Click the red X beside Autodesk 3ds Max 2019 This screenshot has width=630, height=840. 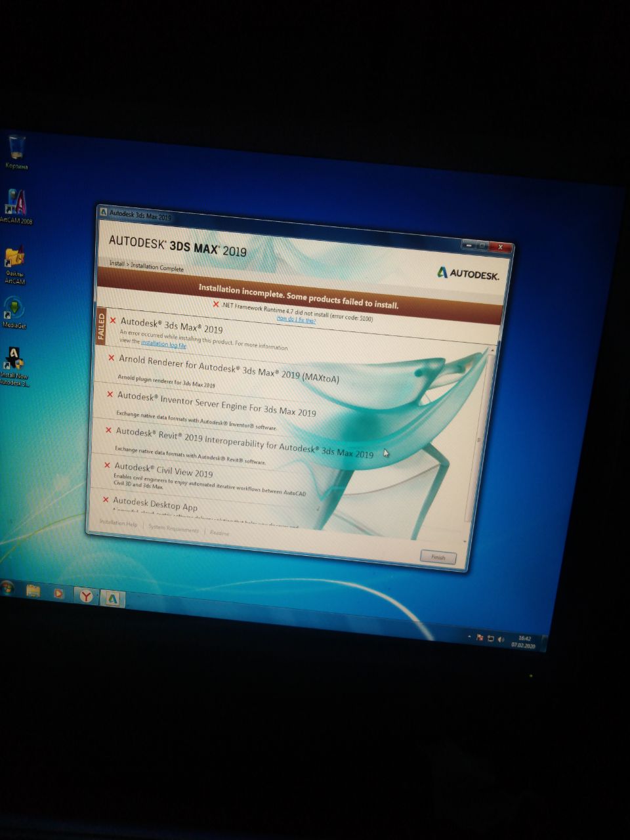113,320
